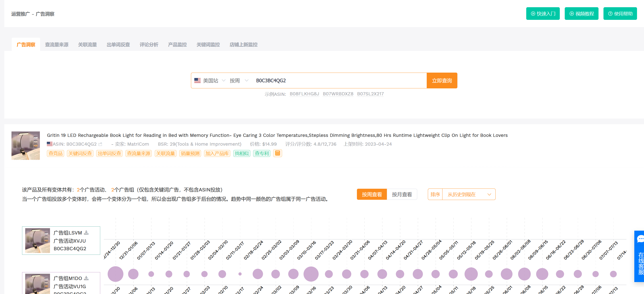644x294 pixels.
Task: Select the 按周查看 weekly view toggle
Action: pos(372,194)
